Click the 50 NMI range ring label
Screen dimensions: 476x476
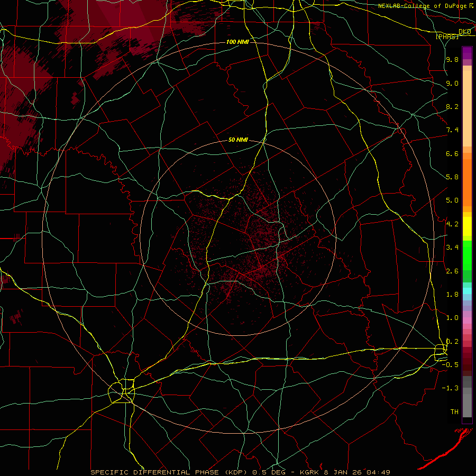point(238,140)
